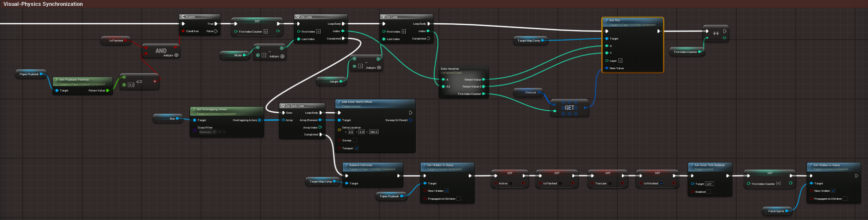
Task: Toggle the Sweep checkbox on Add Actor World Offset
Action: [354, 140]
